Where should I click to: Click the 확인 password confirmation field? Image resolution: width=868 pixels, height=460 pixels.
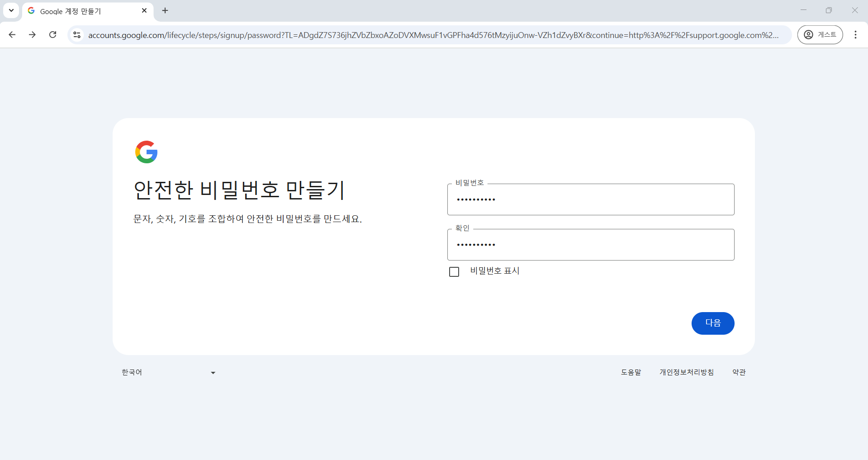pos(591,245)
